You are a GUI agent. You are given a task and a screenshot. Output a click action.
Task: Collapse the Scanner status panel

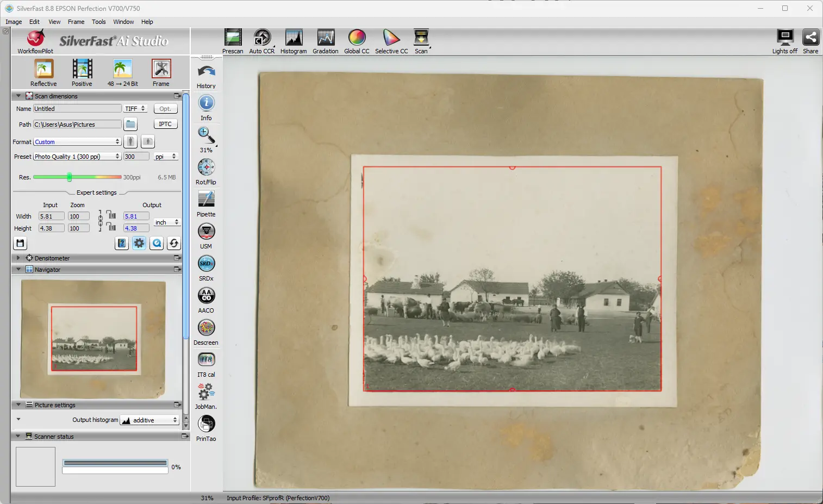(x=18, y=436)
